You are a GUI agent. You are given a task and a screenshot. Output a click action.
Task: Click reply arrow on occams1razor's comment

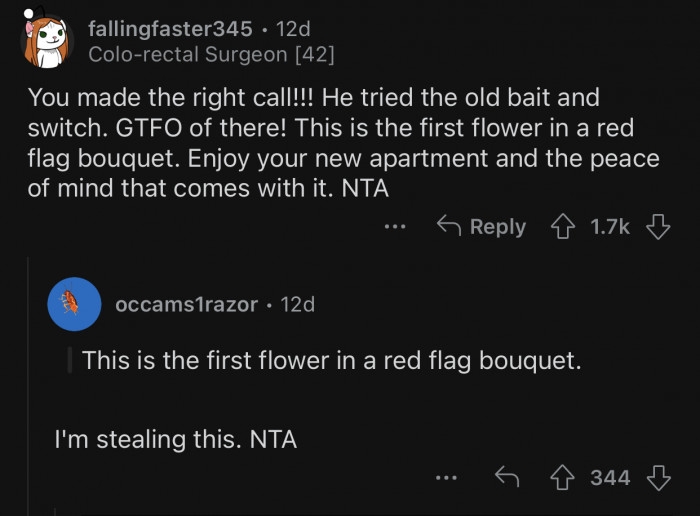click(509, 478)
